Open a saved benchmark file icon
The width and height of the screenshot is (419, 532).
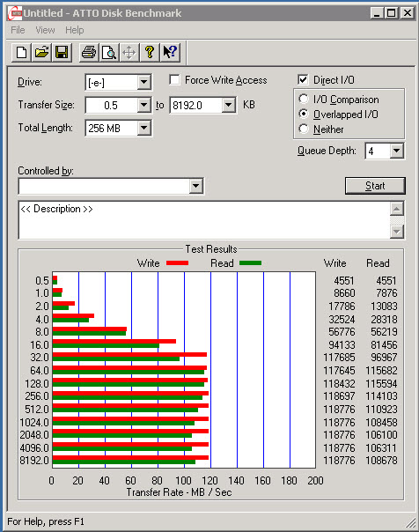point(41,53)
